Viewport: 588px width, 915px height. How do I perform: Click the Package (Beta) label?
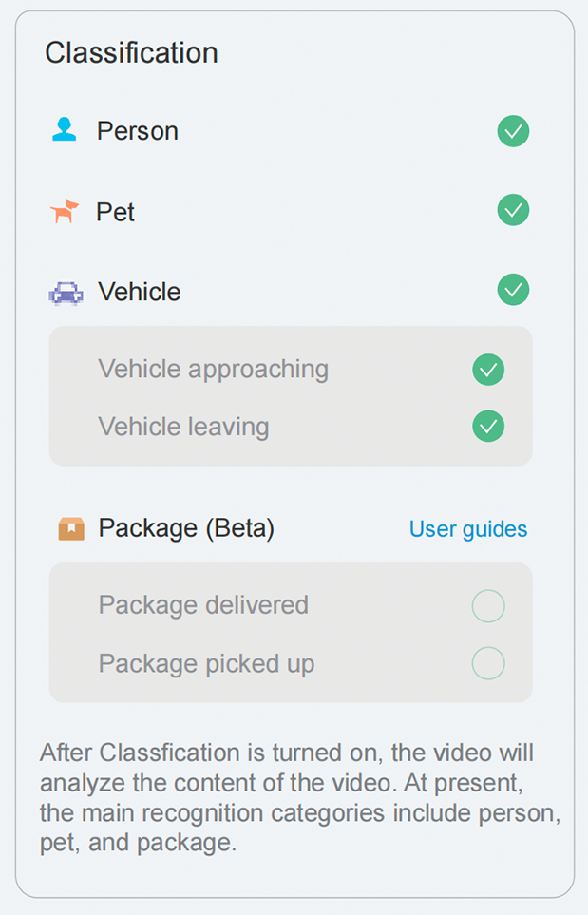(186, 528)
